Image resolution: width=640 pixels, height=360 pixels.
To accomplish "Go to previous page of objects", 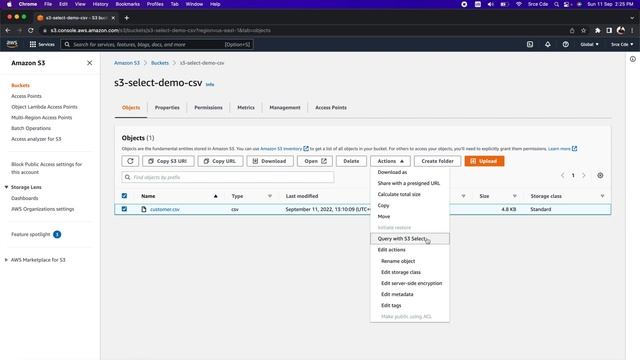I will [x=562, y=176].
